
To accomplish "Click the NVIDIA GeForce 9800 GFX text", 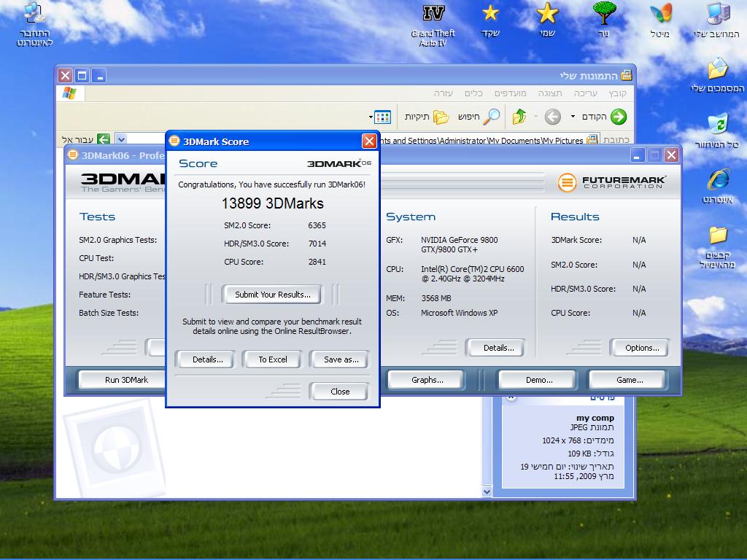I will pyautogui.click(x=460, y=244).
